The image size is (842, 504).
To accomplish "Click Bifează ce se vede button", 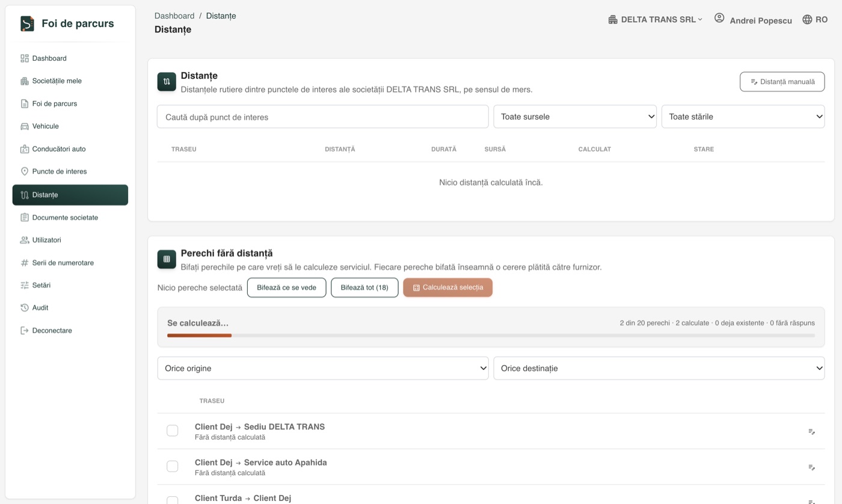I will point(286,287).
